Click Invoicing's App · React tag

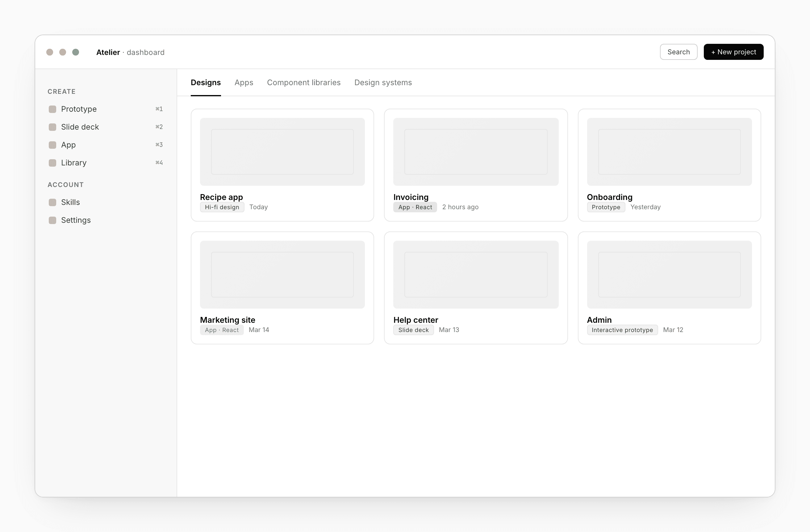click(x=415, y=207)
